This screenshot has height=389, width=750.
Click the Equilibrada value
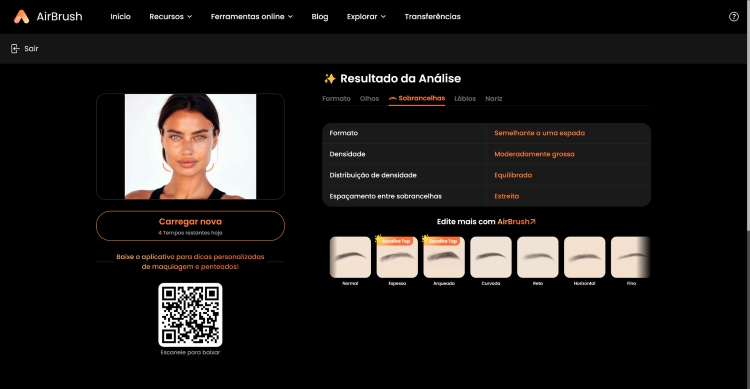coord(513,175)
